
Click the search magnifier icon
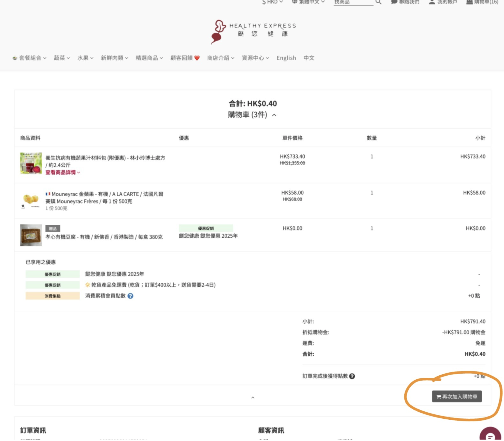click(x=378, y=2)
